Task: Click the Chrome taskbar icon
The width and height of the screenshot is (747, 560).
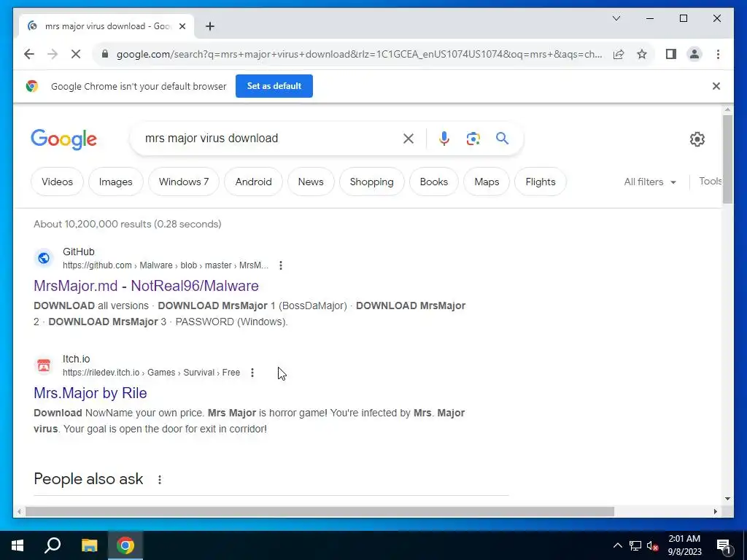Action: tap(125, 545)
